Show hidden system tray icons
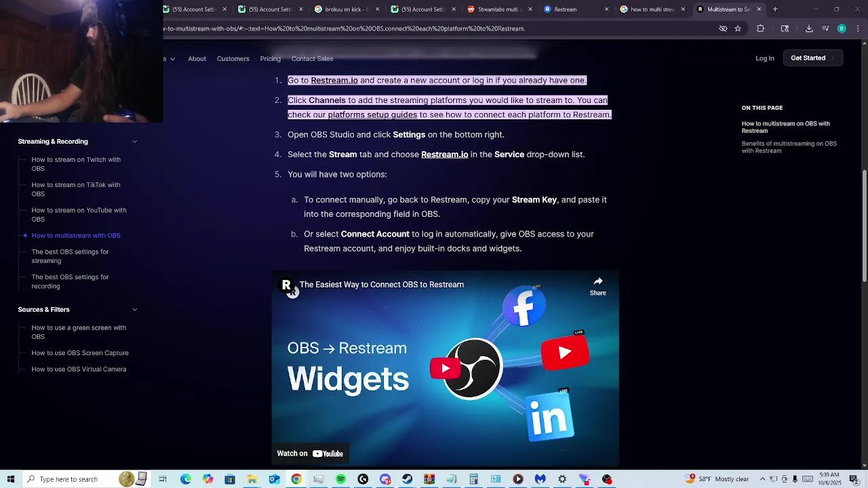The image size is (868, 488). point(762,479)
